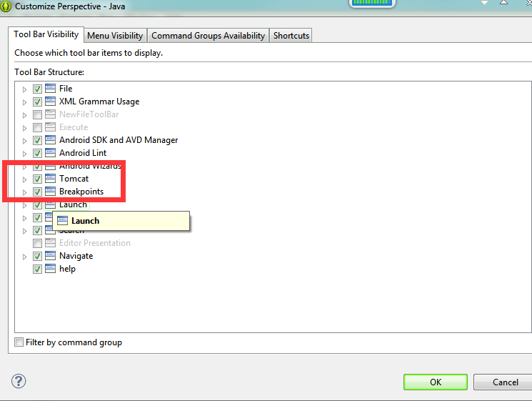
Task: Expand the Android Lint node
Action: pos(24,154)
